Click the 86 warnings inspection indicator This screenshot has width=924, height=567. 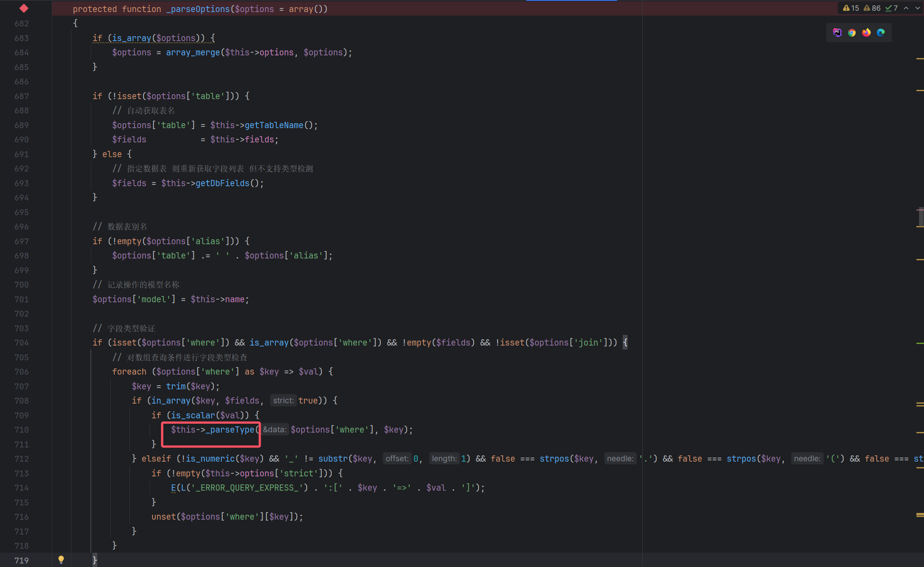pos(872,8)
